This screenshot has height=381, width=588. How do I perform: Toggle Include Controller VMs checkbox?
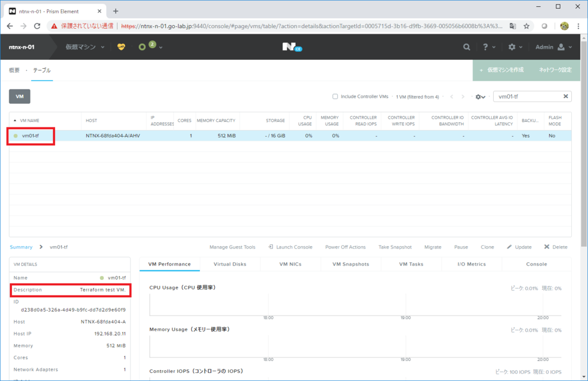(335, 96)
